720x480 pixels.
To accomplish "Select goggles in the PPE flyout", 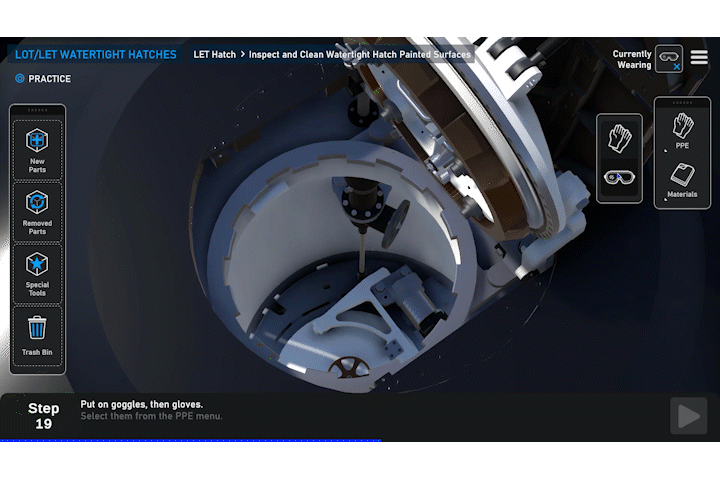I will (619, 177).
